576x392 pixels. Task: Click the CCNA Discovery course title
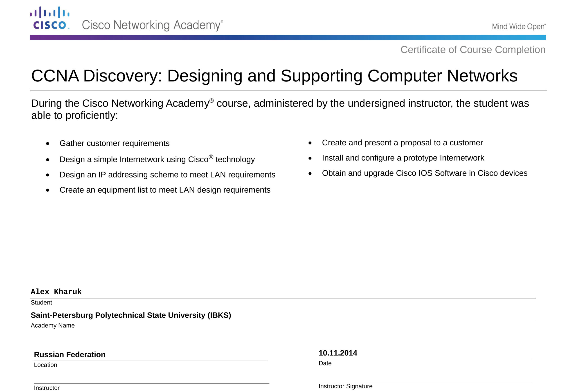pos(274,76)
